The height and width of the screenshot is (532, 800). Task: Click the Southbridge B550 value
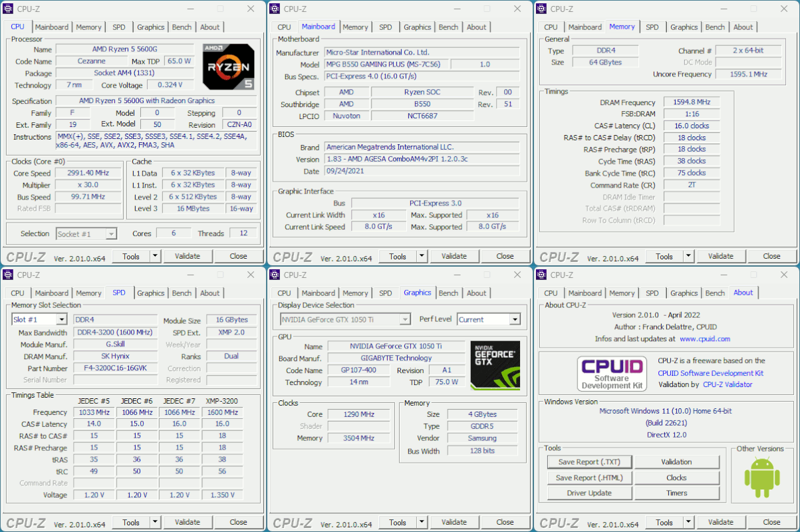click(422, 104)
